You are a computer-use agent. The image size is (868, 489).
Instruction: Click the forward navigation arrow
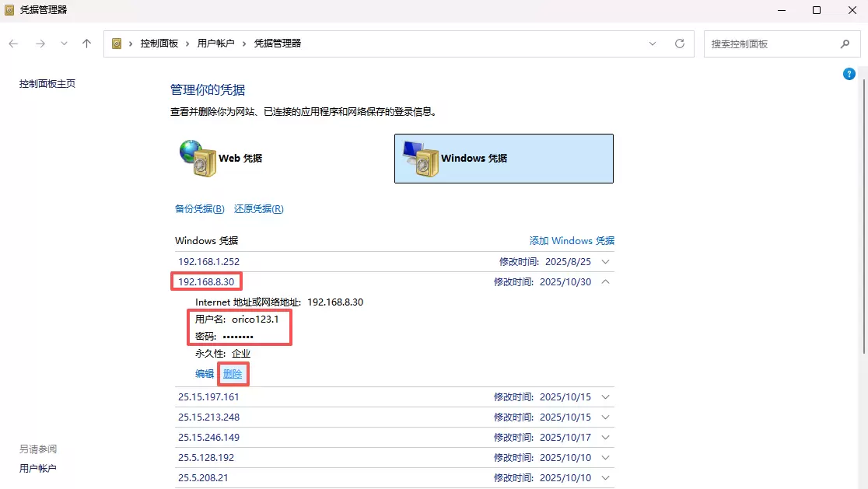40,44
